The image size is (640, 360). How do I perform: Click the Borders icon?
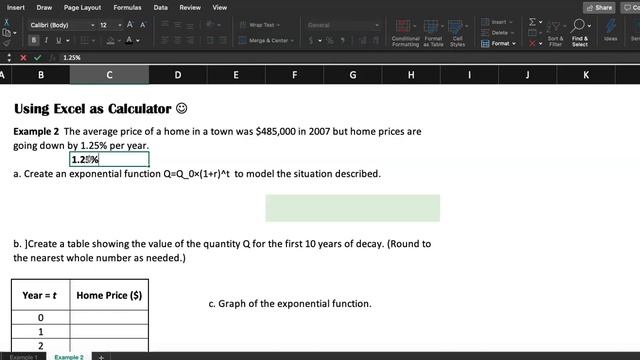(84, 40)
